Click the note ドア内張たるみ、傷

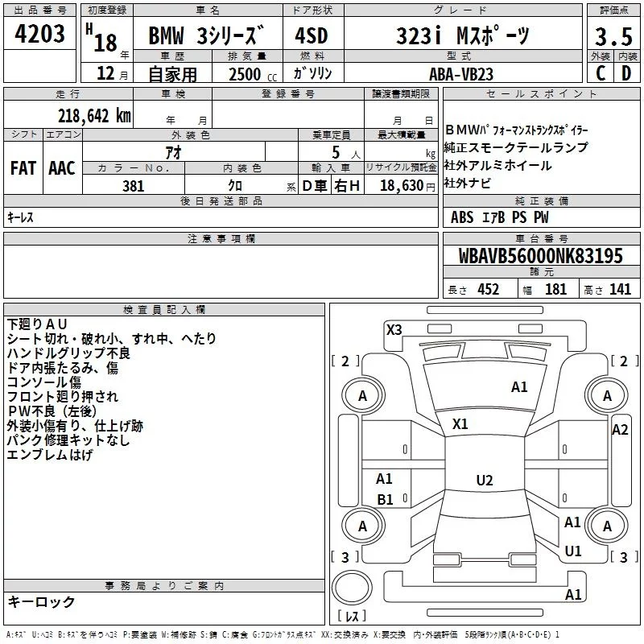[63, 368]
